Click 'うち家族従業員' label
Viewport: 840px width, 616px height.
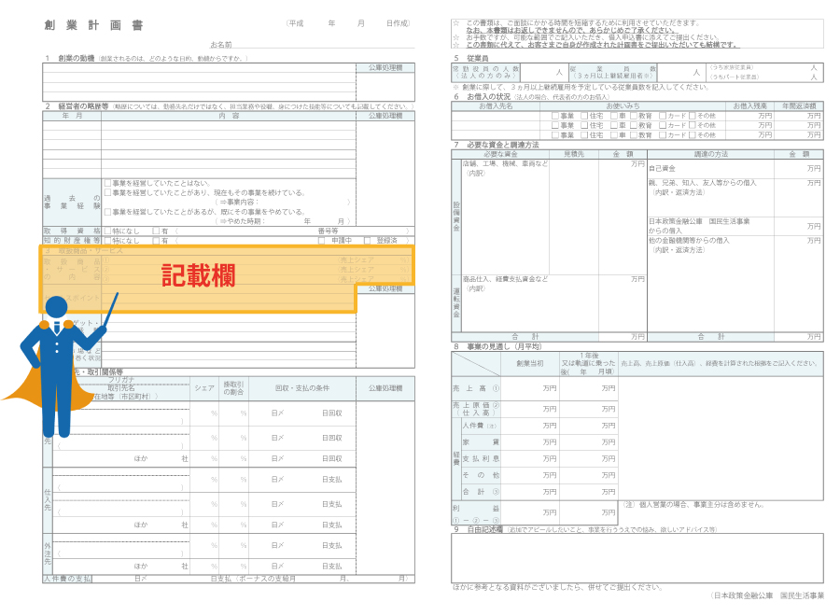click(732, 67)
